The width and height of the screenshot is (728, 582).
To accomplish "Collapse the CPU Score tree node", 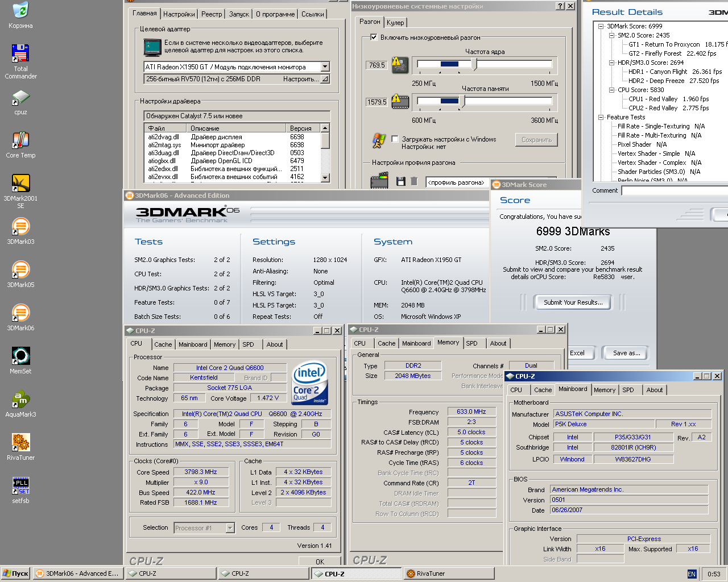I will (x=611, y=90).
